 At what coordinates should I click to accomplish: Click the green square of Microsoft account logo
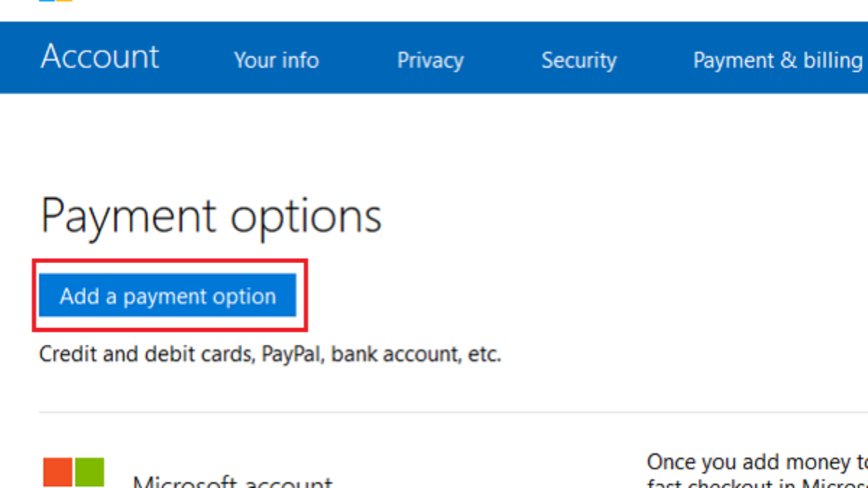(x=90, y=472)
